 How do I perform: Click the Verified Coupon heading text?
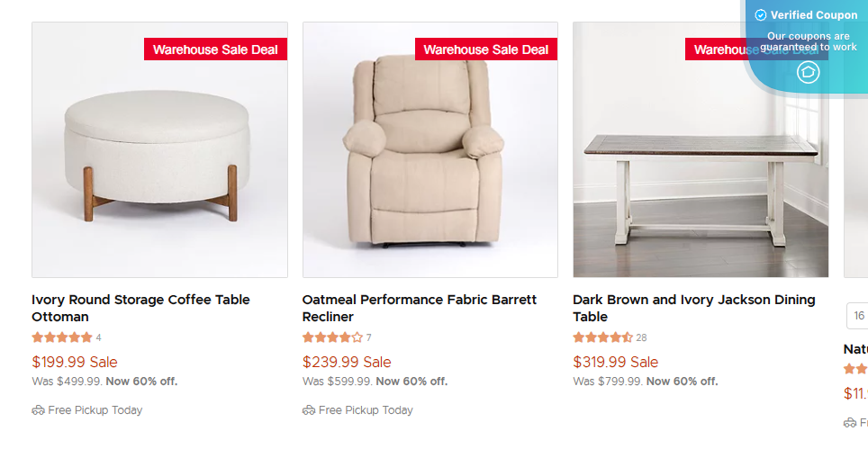click(814, 15)
